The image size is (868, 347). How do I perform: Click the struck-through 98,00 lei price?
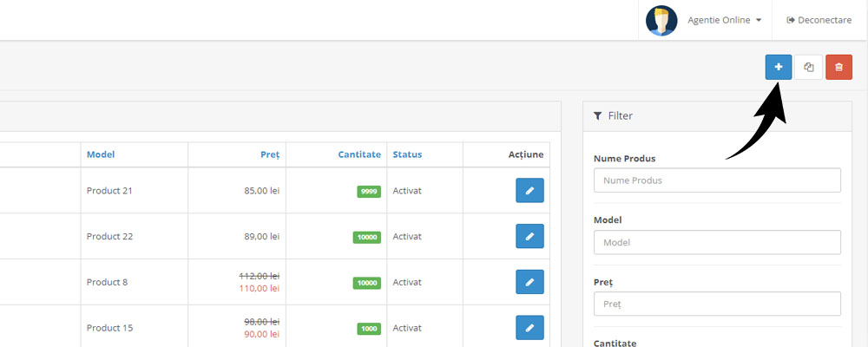click(262, 322)
